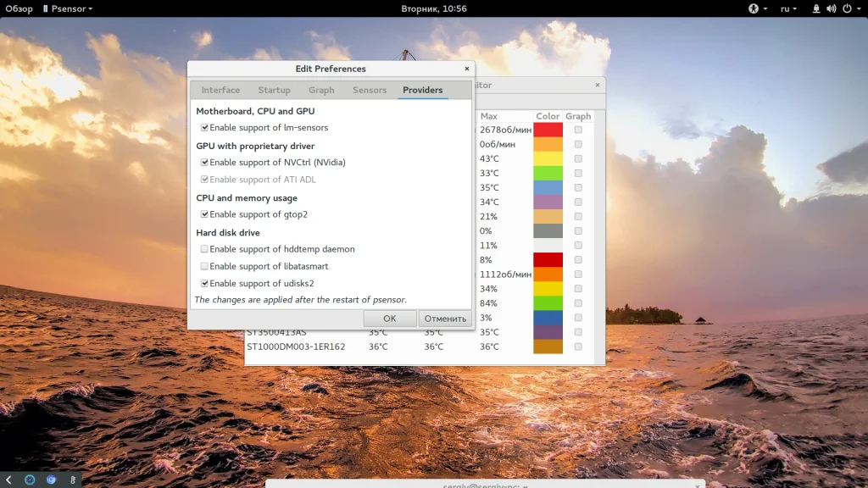
Task: Click the red color swatch in first row
Action: click(x=548, y=130)
